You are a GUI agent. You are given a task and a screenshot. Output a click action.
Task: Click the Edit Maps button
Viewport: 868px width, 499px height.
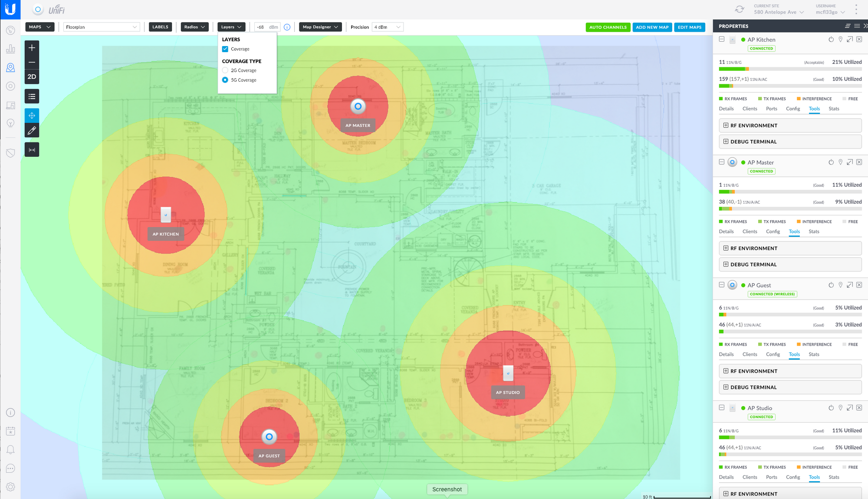689,27
